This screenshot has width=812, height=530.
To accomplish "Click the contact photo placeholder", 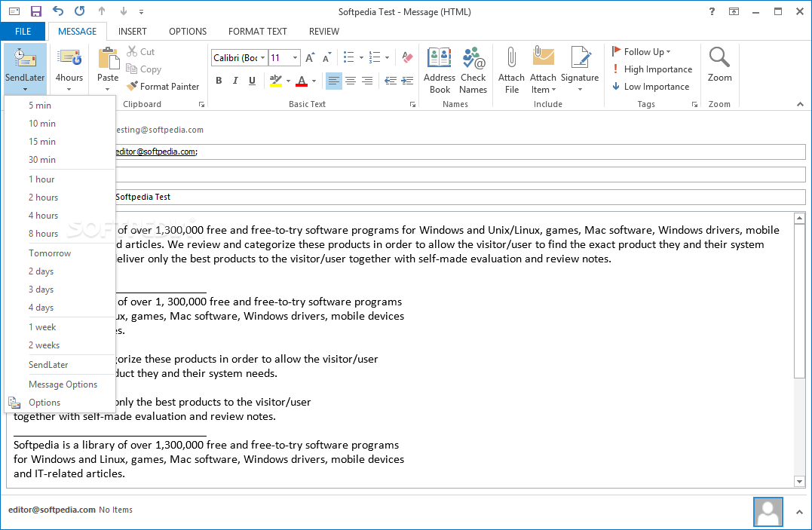I will click(768, 512).
